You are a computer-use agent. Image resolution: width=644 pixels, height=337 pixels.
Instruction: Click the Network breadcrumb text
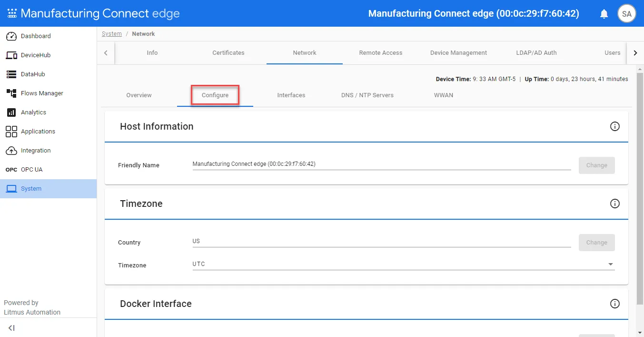click(143, 34)
